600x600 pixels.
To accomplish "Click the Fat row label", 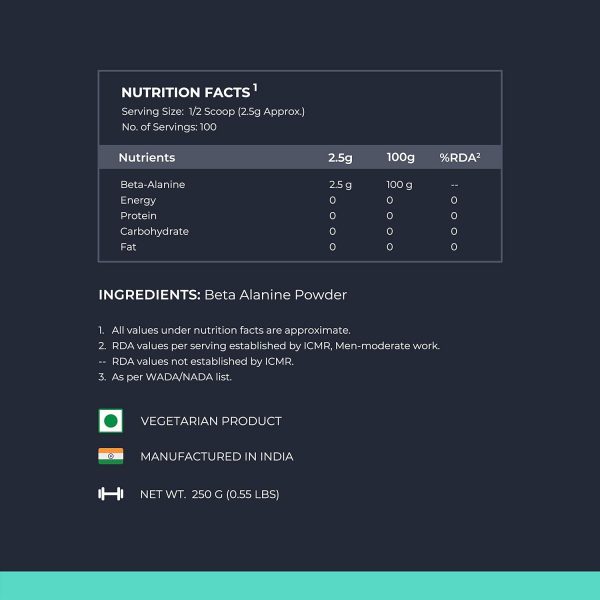I will pos(128,247).
